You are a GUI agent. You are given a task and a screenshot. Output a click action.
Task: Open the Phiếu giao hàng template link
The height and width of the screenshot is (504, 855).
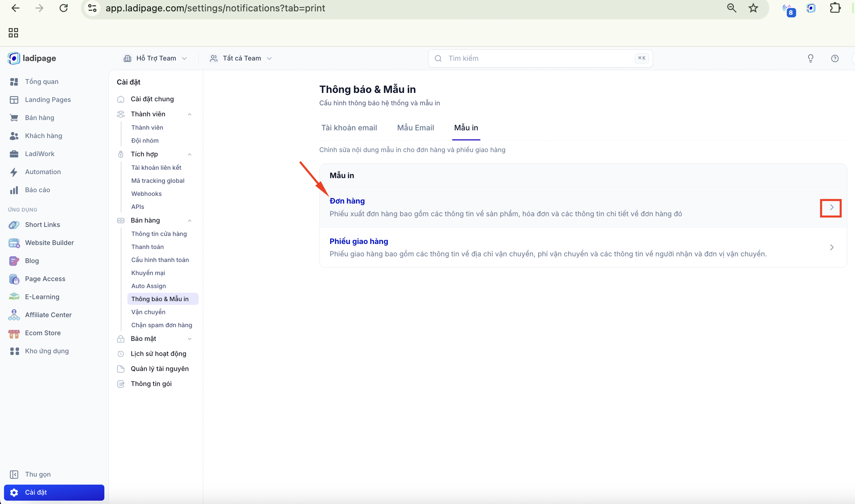[359, 241]
